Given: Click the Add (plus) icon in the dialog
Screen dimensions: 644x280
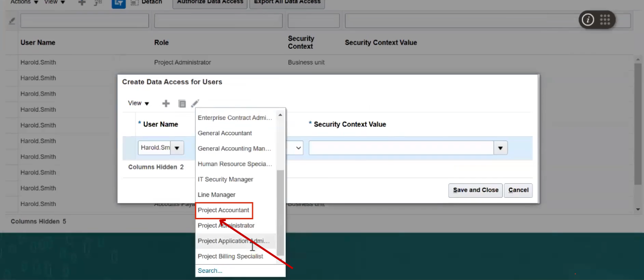Looking at the screenshot, I should [x=165, y=103].
